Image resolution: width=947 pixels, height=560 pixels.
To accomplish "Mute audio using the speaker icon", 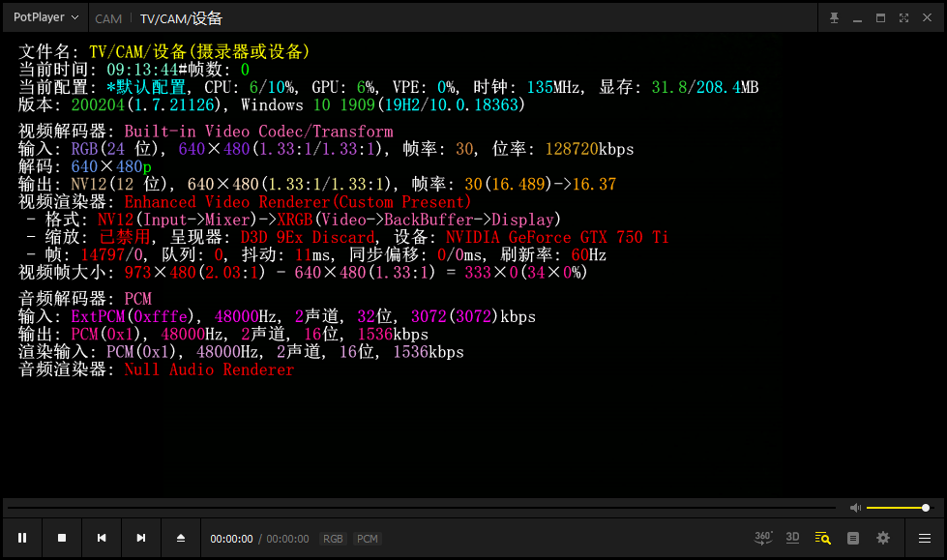I will point(855,508).
